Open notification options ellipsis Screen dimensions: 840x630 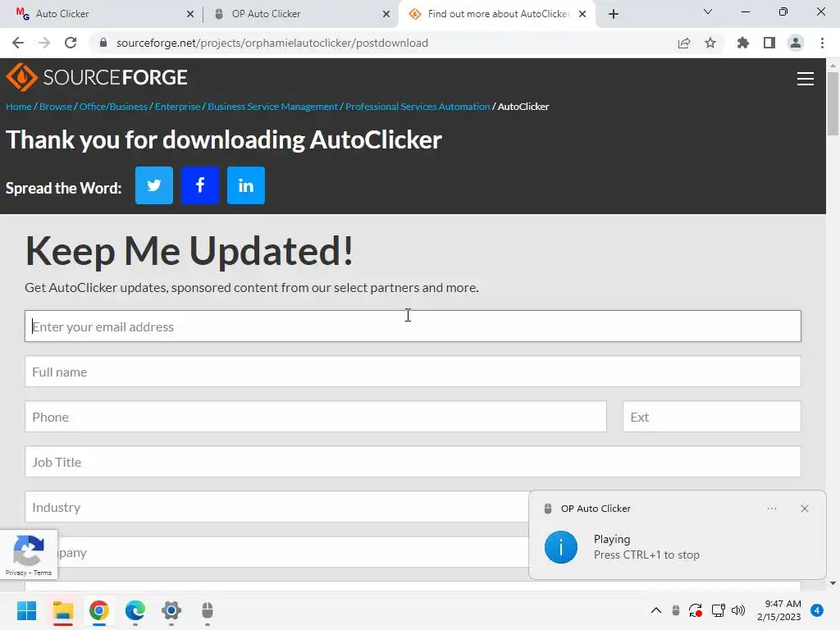tap(771, 509)
